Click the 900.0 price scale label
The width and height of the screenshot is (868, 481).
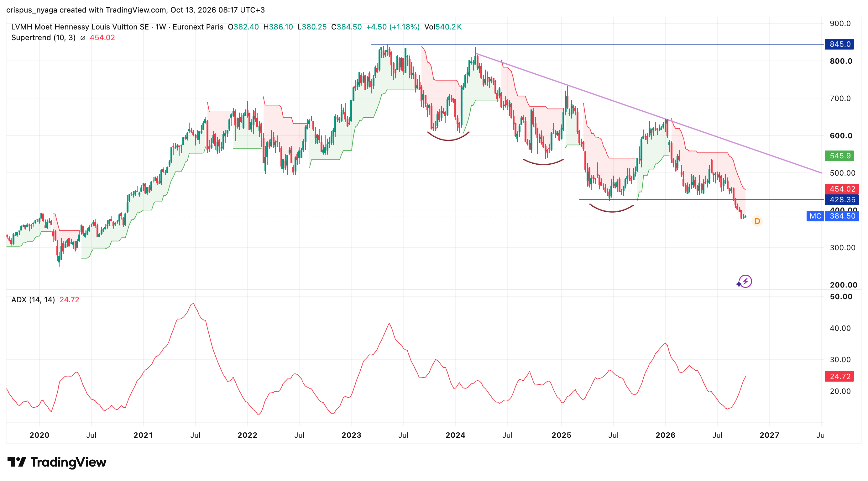coord(840,24)
